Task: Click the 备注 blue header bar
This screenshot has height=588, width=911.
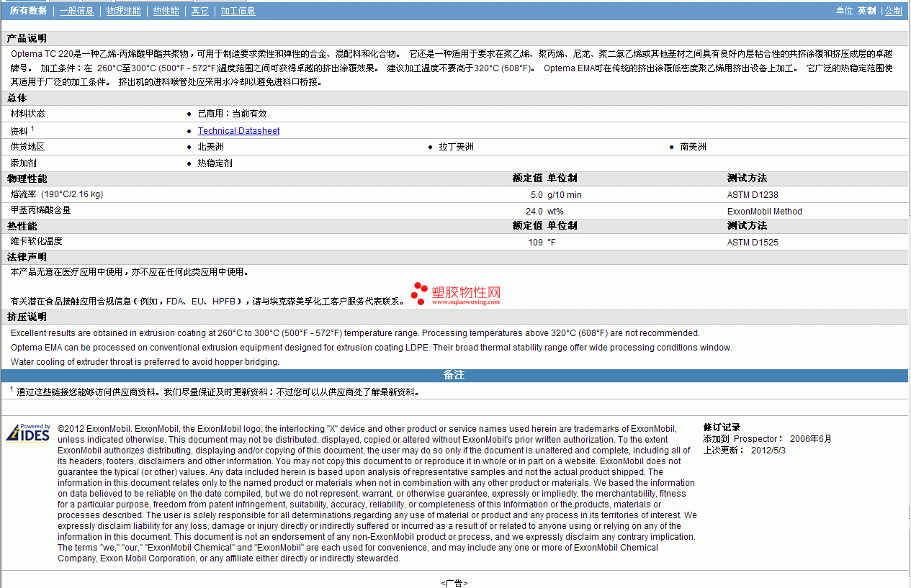Action: click(x=454, y=376)
